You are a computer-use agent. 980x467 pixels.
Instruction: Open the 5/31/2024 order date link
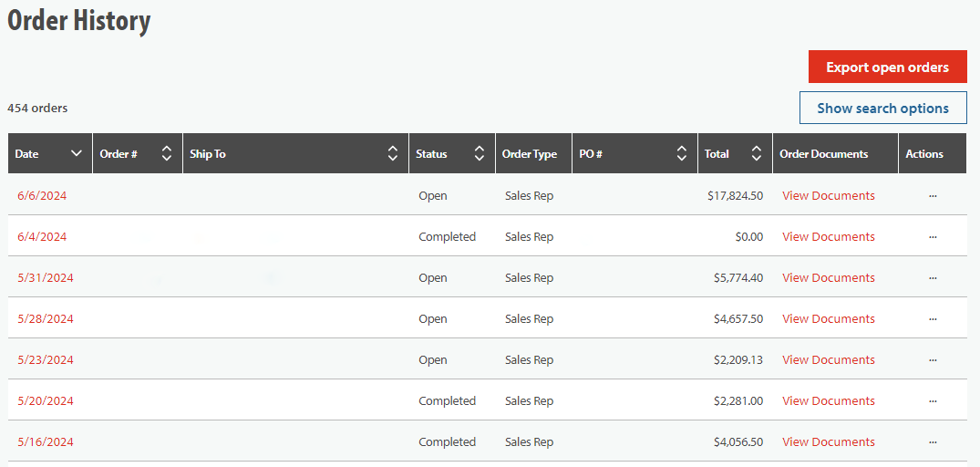(45, 278)
